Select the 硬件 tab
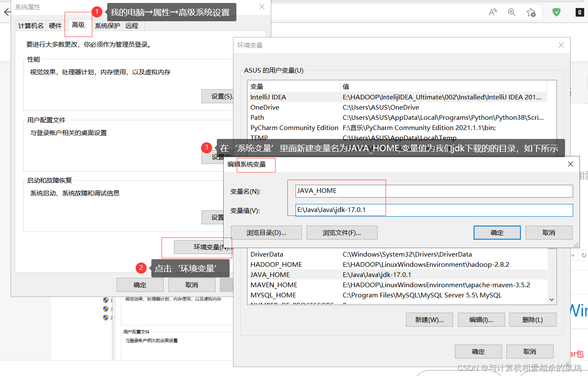This screenshot has width=588, height=376. pos(55,25)
